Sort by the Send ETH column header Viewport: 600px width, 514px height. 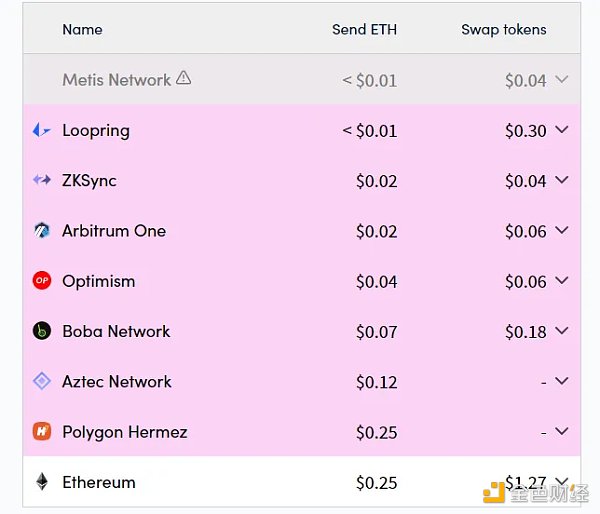tap(364, 29)
